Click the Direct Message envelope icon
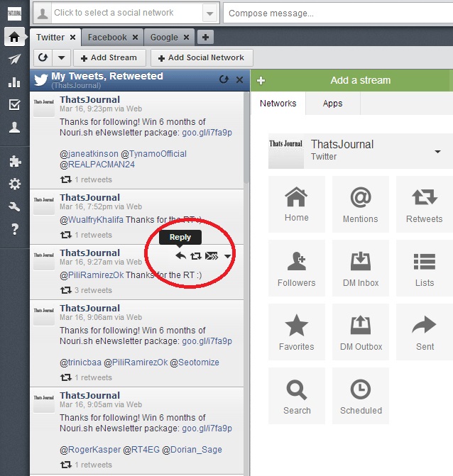This screenshot has height=476, width=453. (212, 256)
